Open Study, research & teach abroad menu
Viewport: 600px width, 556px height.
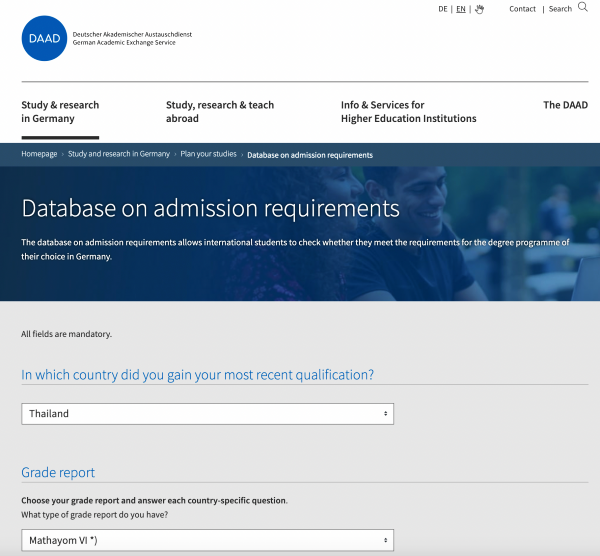tap(220, 111)
